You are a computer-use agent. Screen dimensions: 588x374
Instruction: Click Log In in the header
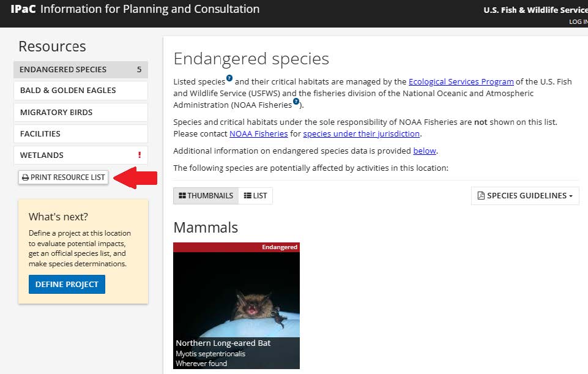click(578, 22)
